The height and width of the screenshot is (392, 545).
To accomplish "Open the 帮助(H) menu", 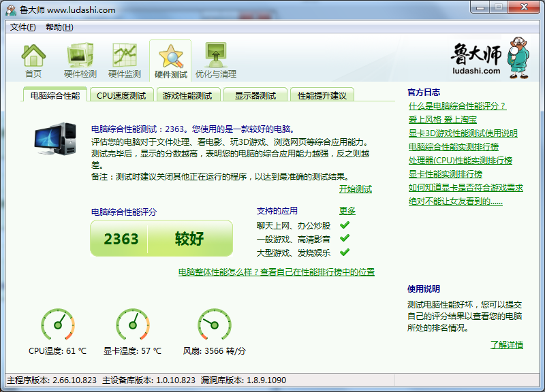I will [x=59, y=27].
